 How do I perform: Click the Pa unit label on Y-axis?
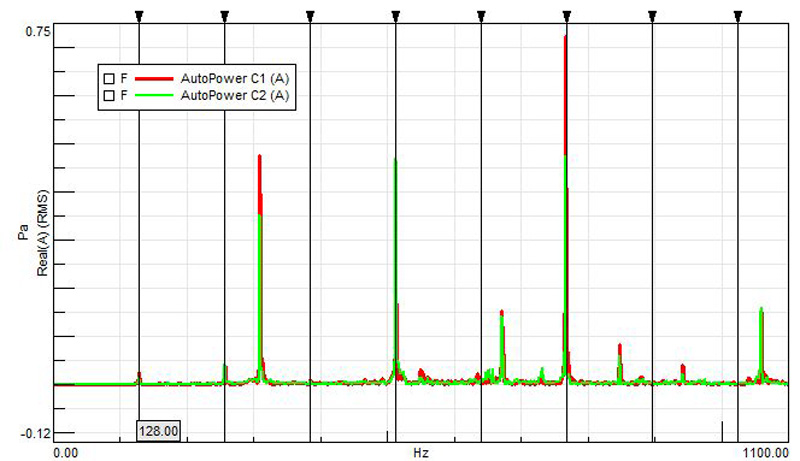(x=23, y=233)
